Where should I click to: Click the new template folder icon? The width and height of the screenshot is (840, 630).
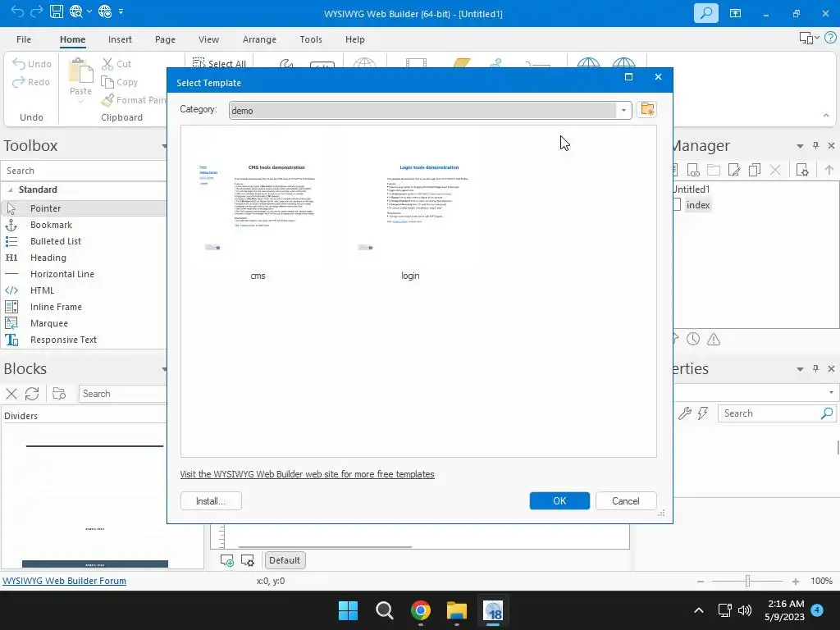pyautogui.click(x=646, y=109)
